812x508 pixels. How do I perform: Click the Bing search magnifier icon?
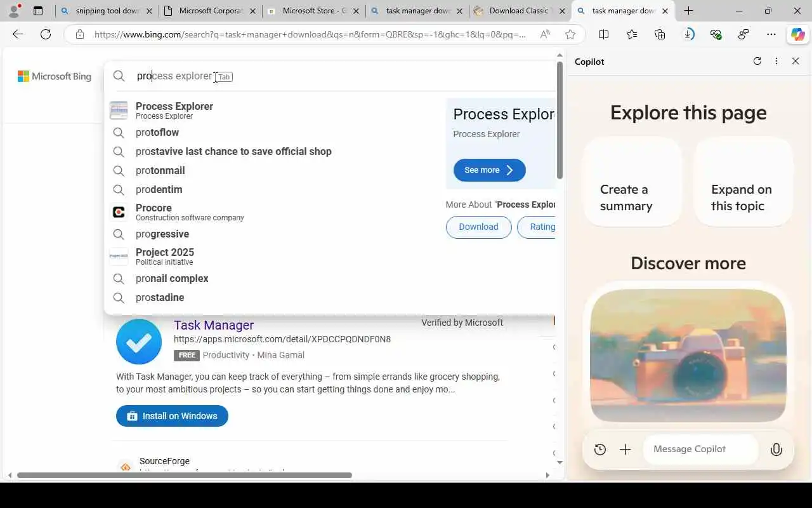[119, 76]
